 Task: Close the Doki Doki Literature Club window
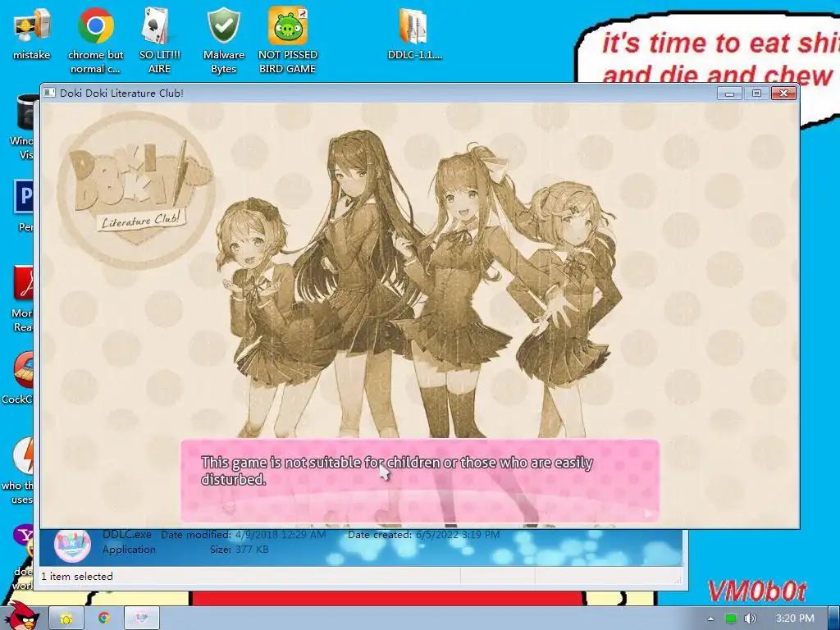(783, 94)
